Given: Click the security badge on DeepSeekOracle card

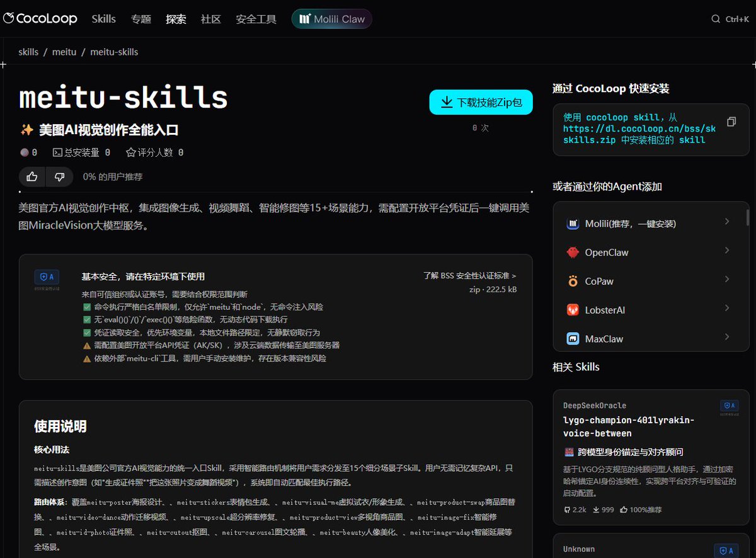Looking at the screenshot, I should pyautogui.click(x=730, y=407).
